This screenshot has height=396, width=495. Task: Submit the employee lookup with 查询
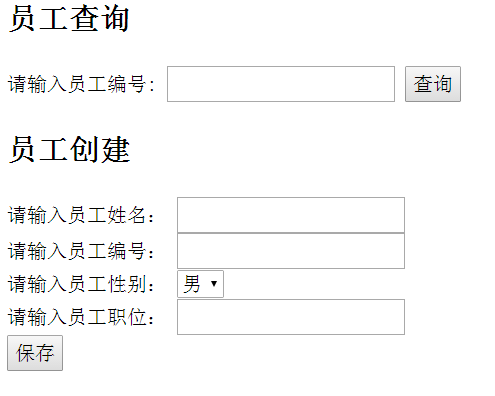point(433,84)
